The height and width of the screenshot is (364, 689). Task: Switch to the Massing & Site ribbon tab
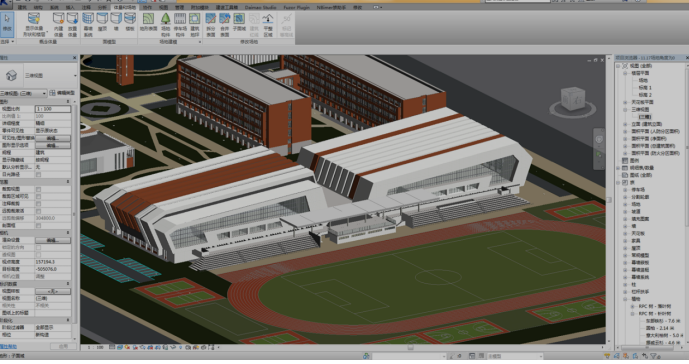(124, 7)
